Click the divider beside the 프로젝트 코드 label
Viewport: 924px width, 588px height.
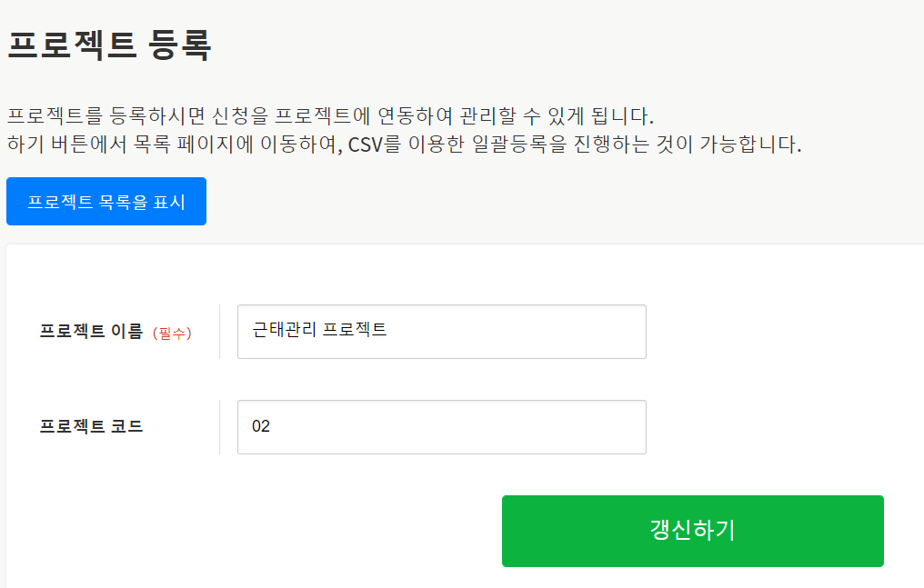coord(220,426)
